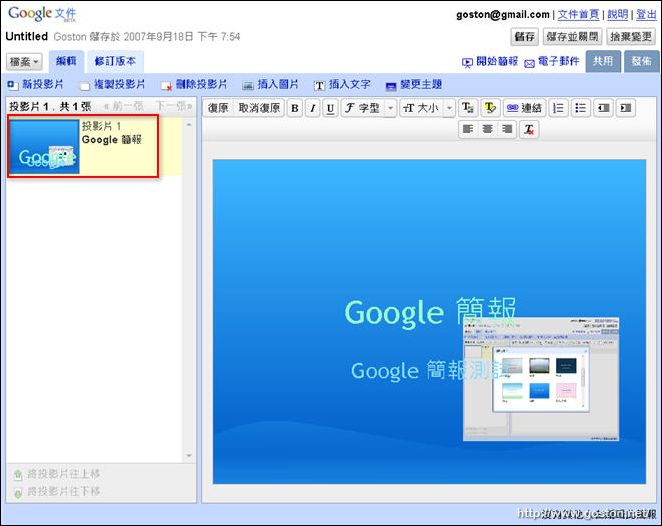662x526 pixels.
Task: Click the Google 簡報 title text on slide
Action: (x=430, y=312)
